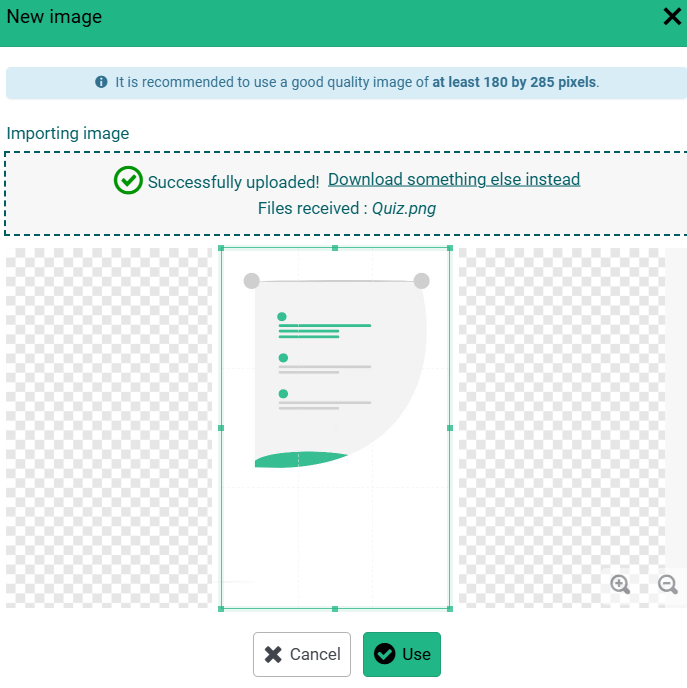687x688 pixels.
Task: Click the green success checkmark icon
Action: [128, 180]
